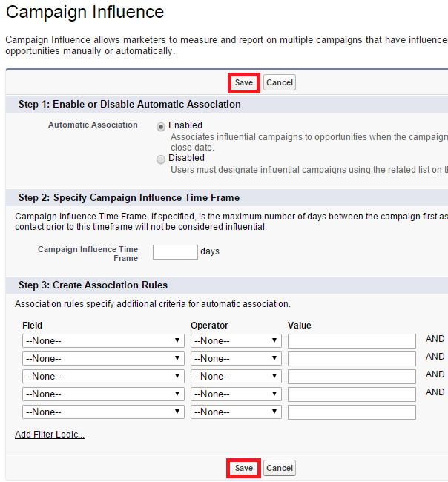Click the first rule Value field

click(352, 341)
